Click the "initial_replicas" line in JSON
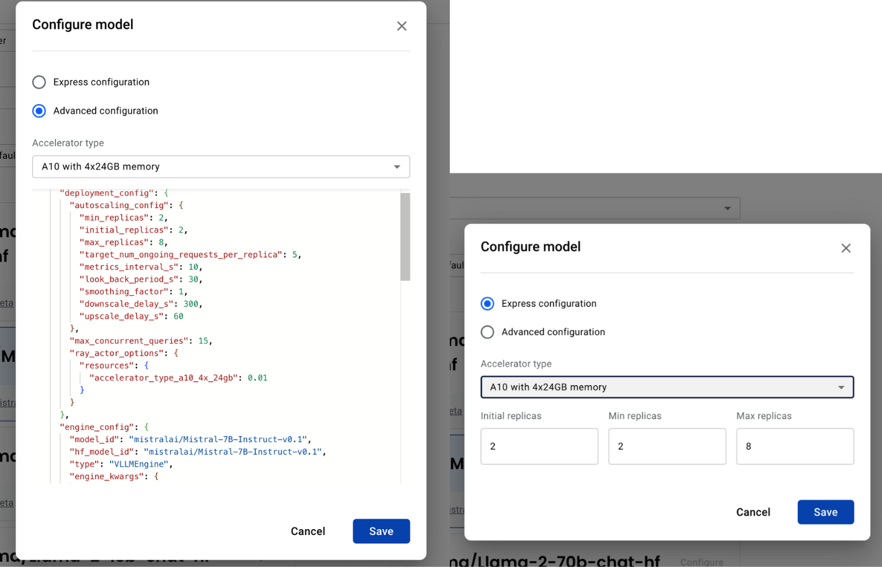 tap(133, 230)
